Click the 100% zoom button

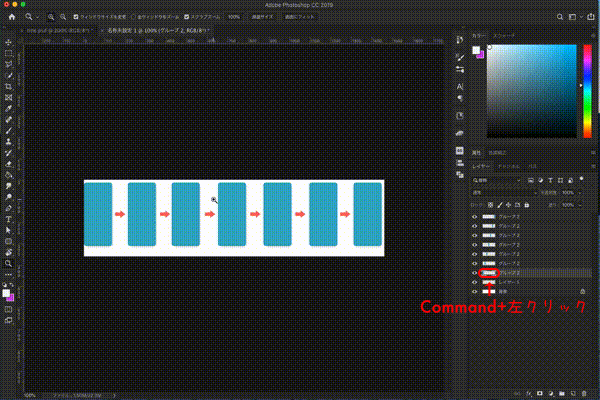coord(233,17)
